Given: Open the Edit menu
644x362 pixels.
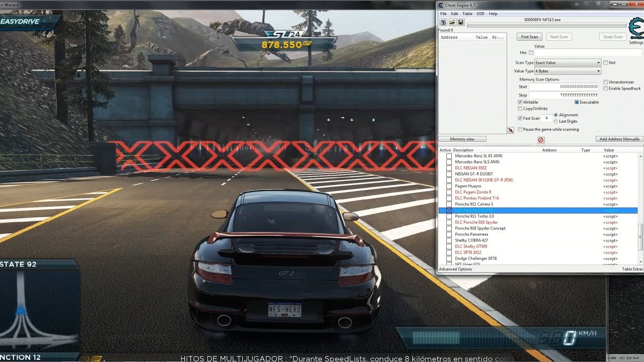Looking at the screenshot, I should [454, 14].
